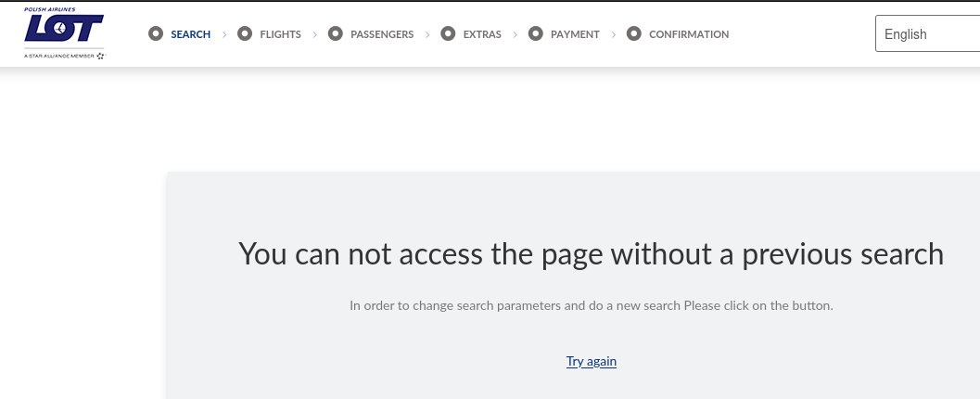Choose the CONFIRMATION step label
Screen dimensions: 980x399
click(689, 34)
